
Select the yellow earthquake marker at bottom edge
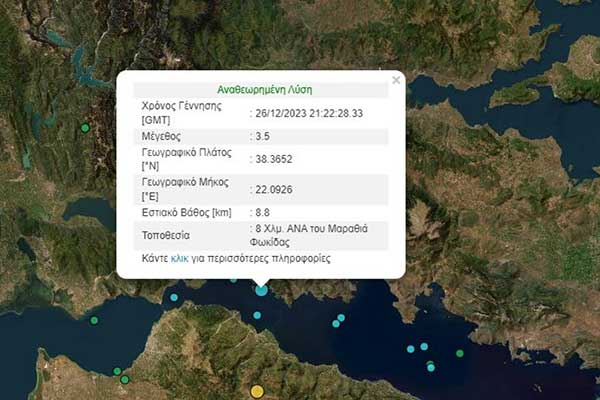tap(257, 391)
